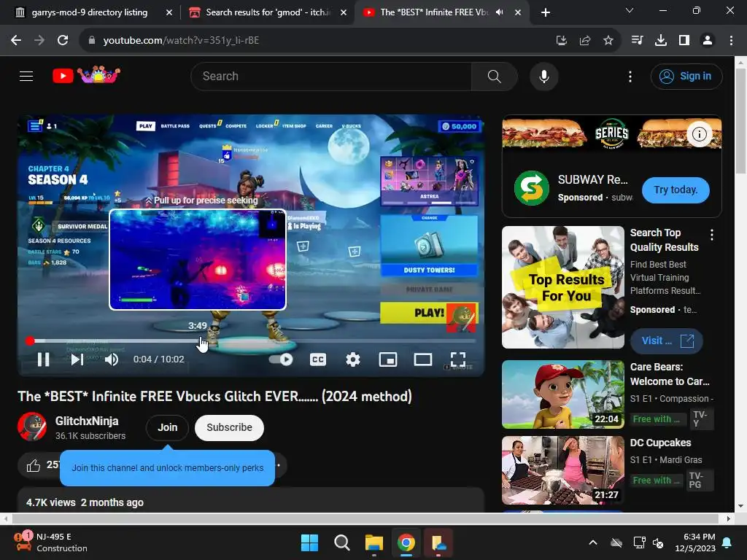The height and width of the screenshot is (560, 747).
Task: Open YouTube settings three-dot menu
Action: coord(630,76)
